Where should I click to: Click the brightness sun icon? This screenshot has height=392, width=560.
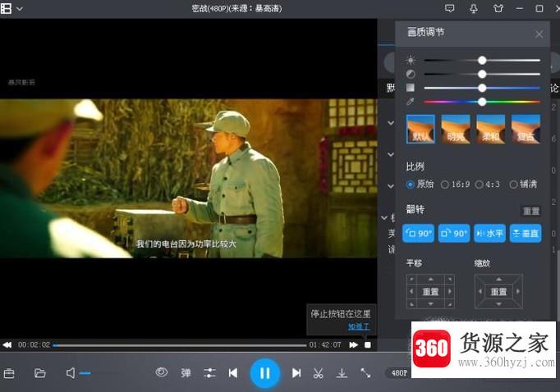point(411,61)
